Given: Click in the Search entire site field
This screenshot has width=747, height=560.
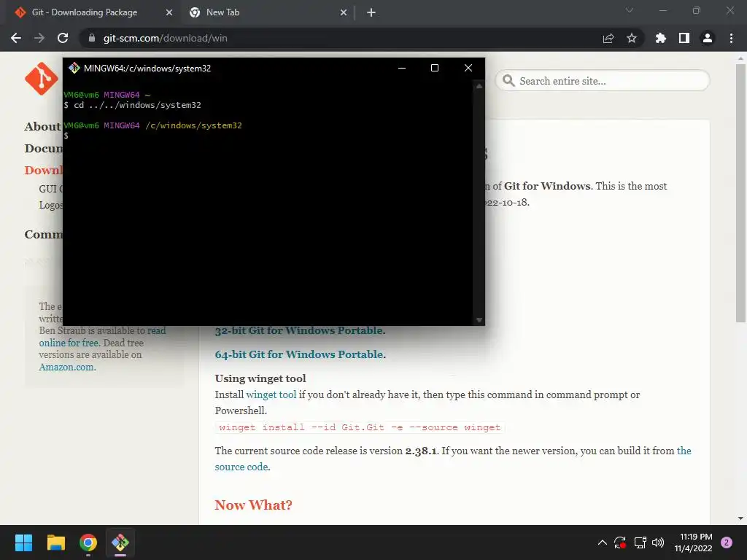Looking at the screenshot, I should coord(603,80).
